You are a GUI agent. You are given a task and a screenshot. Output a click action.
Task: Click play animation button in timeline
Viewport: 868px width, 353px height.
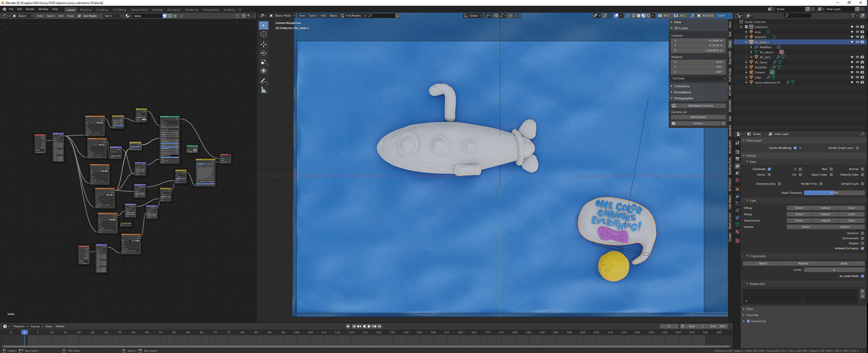pos(369,326)
